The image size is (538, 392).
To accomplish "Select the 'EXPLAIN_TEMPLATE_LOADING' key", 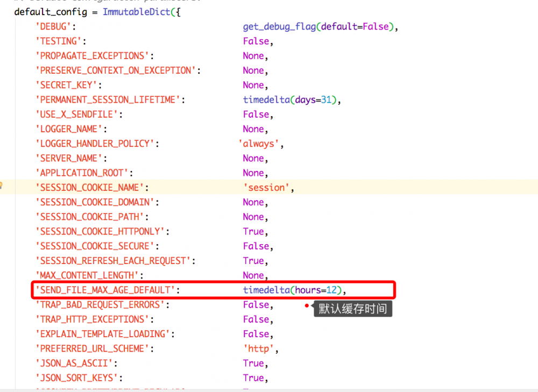I will pyautogui.click(x=103, y=334).
